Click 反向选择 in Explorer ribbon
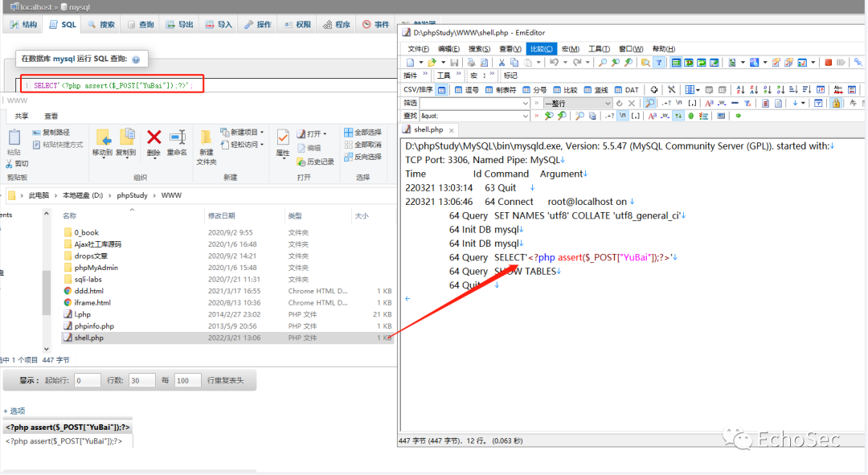 [362, 157]
